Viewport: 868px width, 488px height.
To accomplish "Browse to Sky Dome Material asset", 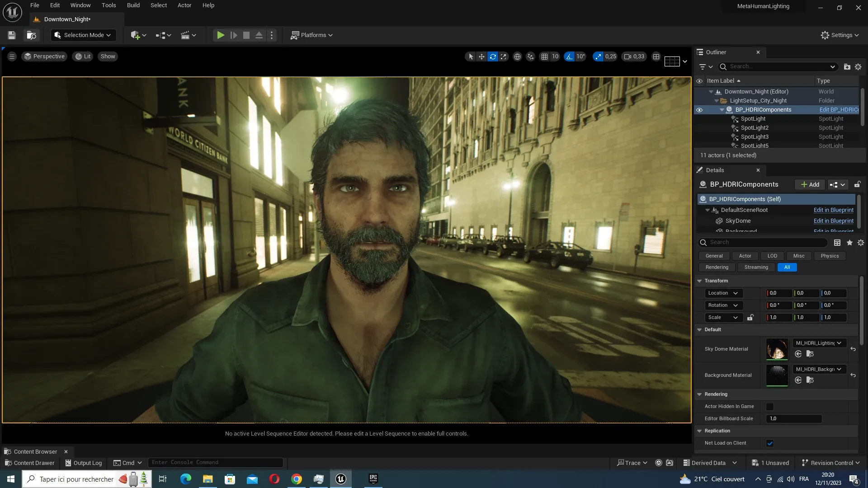I will pyautogui.click(x=810, y=354).
